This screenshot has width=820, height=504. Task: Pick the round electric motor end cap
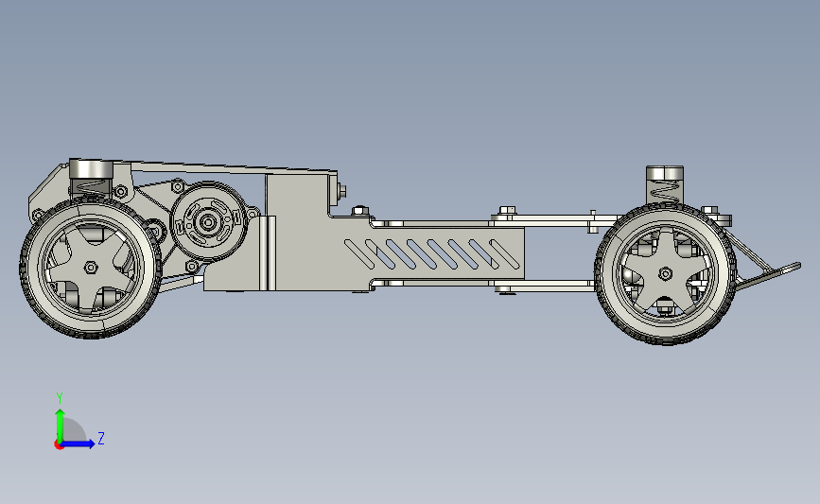[209, 221]
